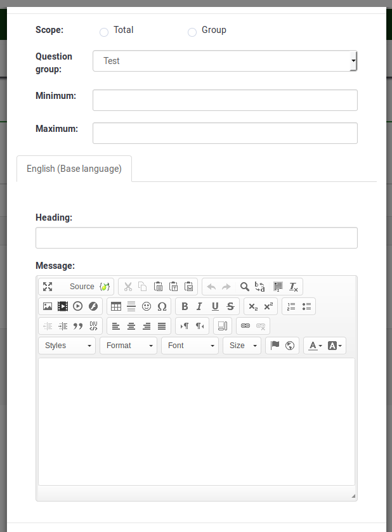392x532 pixels.
Task: Insert a numbered list
Action: (291, 306)
